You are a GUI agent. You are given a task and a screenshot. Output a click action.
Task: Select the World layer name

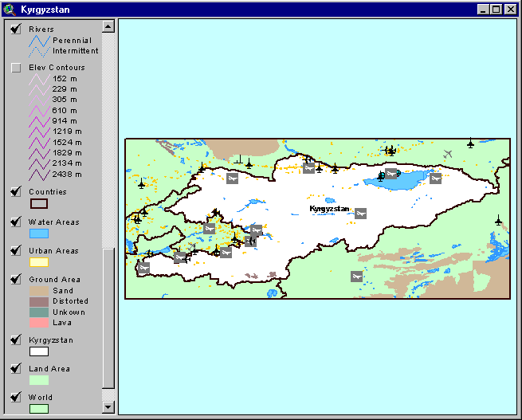pyautogui.click(x=41, y=398)
